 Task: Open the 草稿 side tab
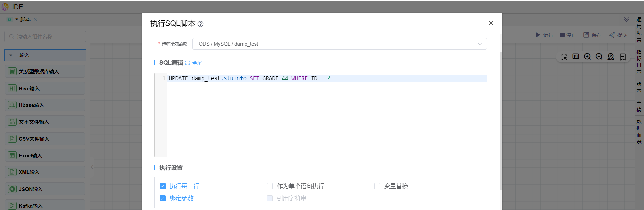pos(639,106)
